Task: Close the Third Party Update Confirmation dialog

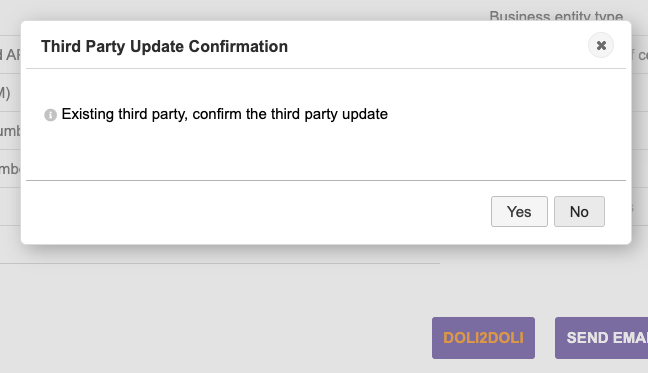Action: coord(601,45)
